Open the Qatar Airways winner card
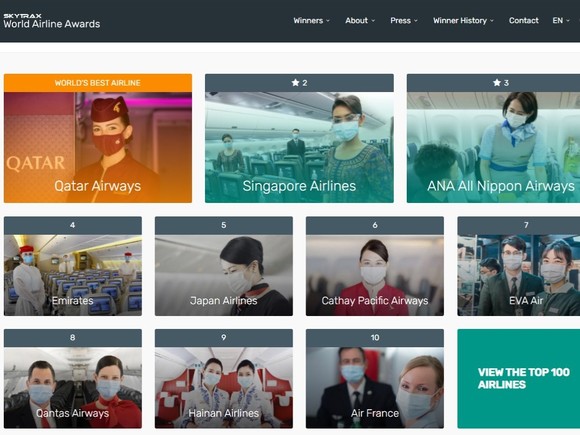The image size is (580, 435). (98, 138)
